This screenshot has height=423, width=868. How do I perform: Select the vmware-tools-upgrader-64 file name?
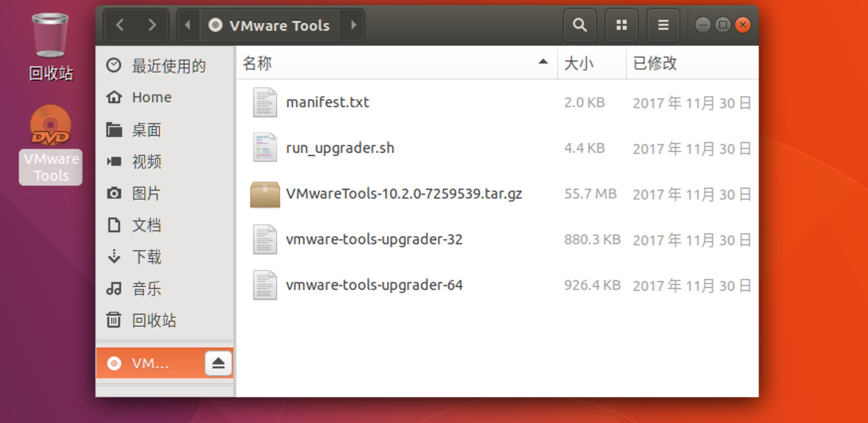point(374,285)
